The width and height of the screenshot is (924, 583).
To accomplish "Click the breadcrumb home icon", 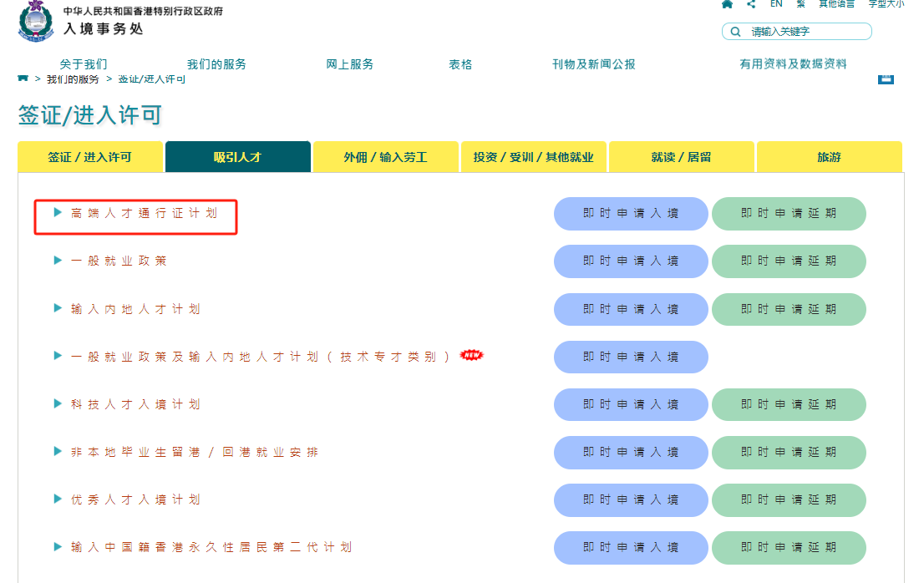I will point(23,79).
